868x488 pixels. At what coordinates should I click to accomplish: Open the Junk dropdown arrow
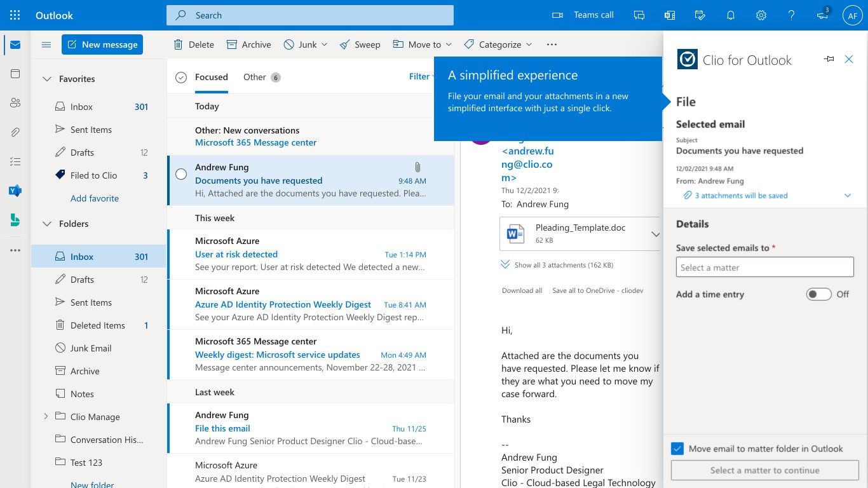[325, 44]
